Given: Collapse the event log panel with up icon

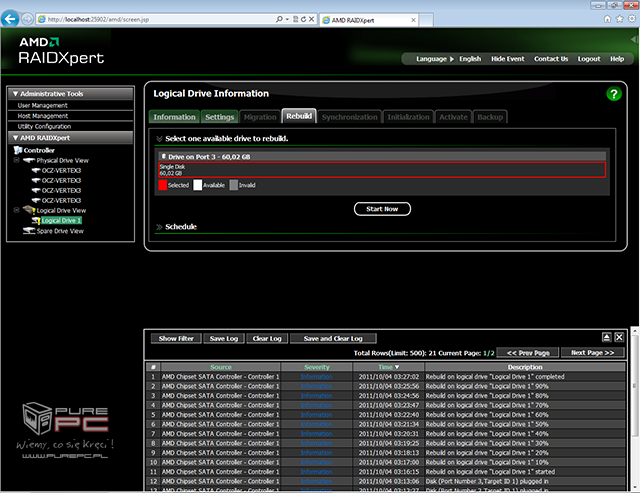Looking at the screenshot, I should [x=607, y=337].
